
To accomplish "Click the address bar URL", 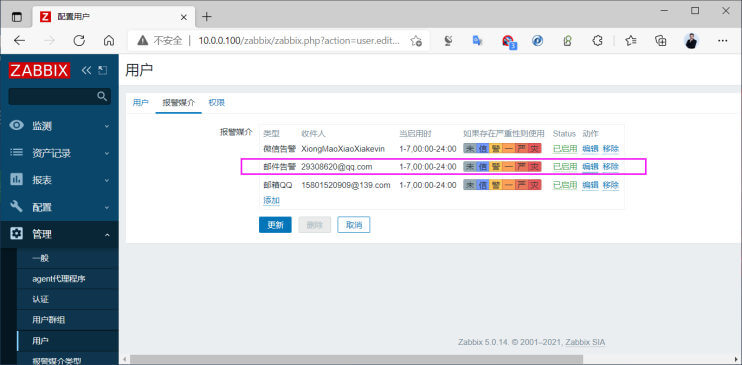I will click(x=299, y=41).
